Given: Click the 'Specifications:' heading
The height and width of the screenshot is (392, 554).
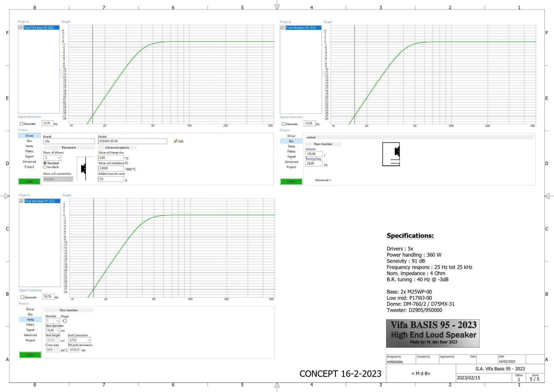Looking at the screenshot, I should 410,236.
